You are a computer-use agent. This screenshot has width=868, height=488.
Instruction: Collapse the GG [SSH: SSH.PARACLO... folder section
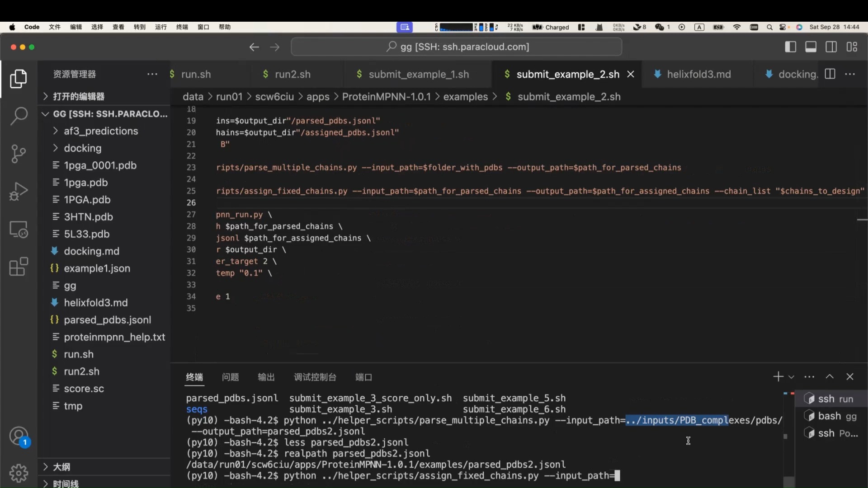[104, 114]
